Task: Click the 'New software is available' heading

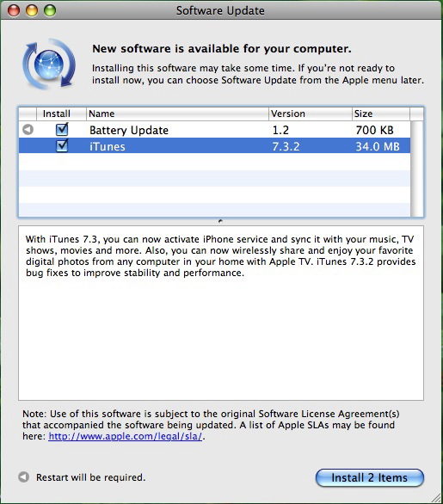Action: click(222, 49)
